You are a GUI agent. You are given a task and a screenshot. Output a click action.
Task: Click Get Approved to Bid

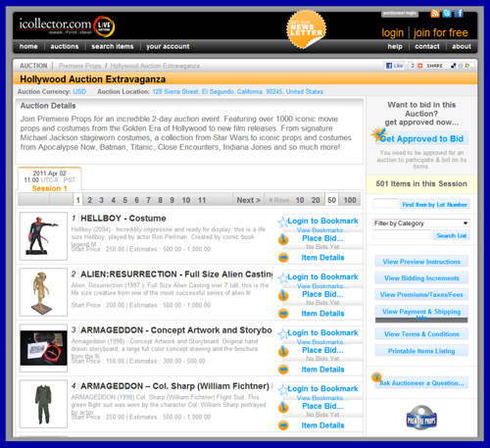421,138
